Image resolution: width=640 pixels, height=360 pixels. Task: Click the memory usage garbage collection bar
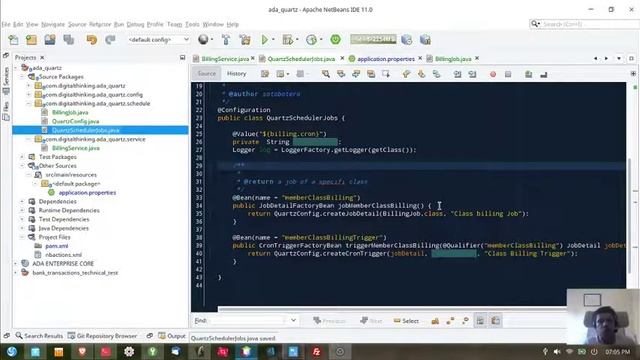[x=373, y=40]
